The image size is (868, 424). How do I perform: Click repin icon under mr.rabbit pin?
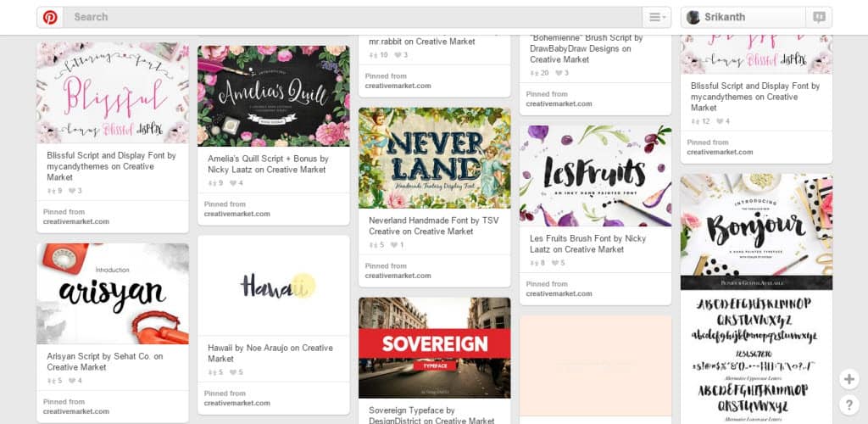[x=373, y=55]
